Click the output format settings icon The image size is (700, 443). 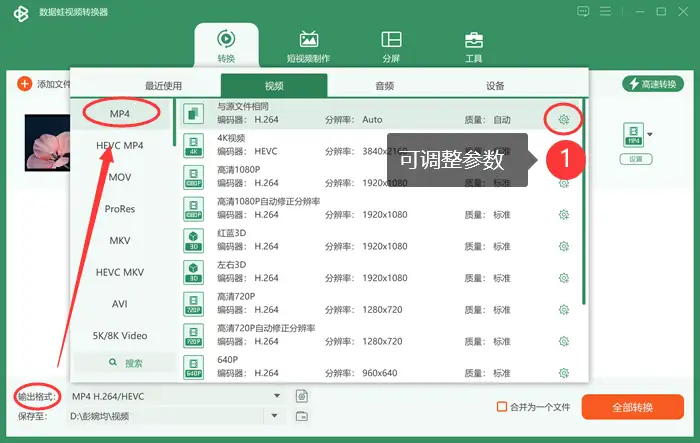click(302, 396)
